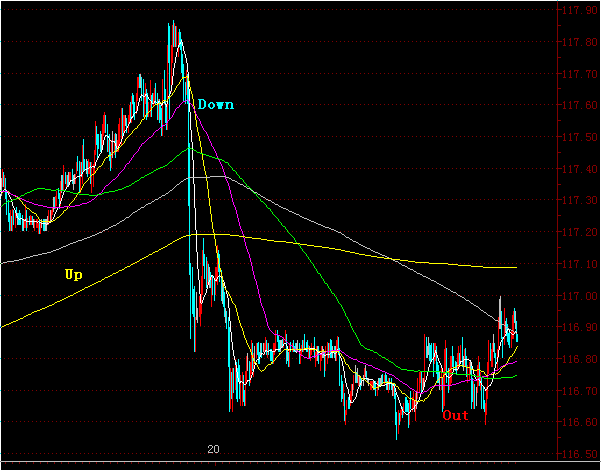
Task: Click the 117.40 price axis label
Action: pyautogui.click(x=580, y=169)
